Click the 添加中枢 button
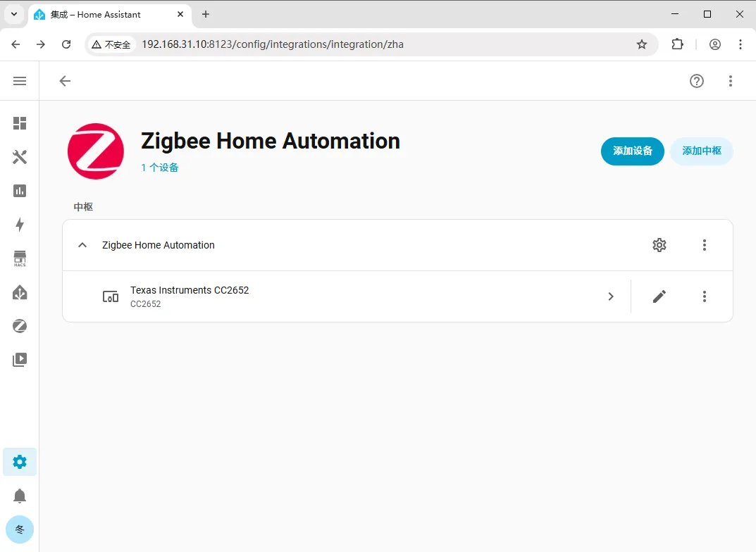756x552 pixels. (x=702, y=151)
